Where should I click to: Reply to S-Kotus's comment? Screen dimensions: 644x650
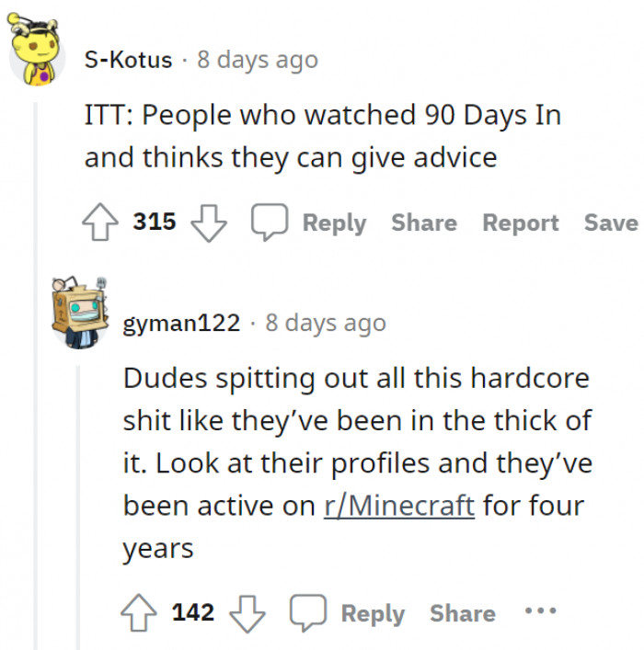point(334,222)
